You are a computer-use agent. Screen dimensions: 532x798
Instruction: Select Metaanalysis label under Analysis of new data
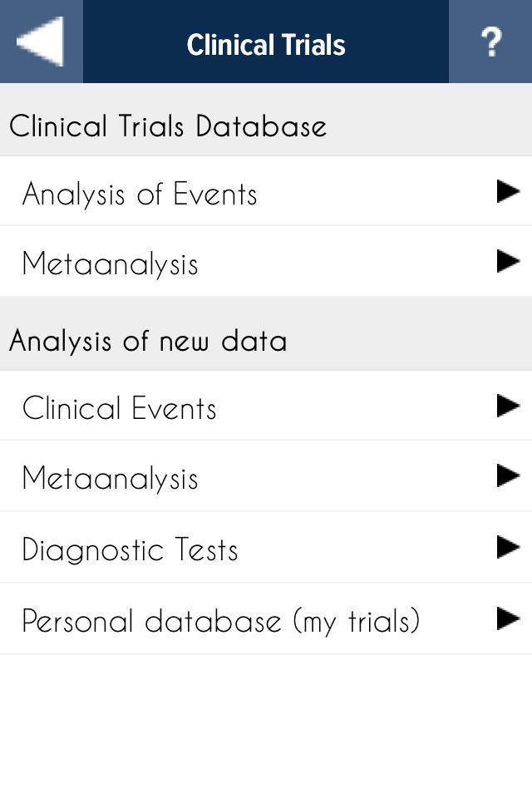[110, 479]
